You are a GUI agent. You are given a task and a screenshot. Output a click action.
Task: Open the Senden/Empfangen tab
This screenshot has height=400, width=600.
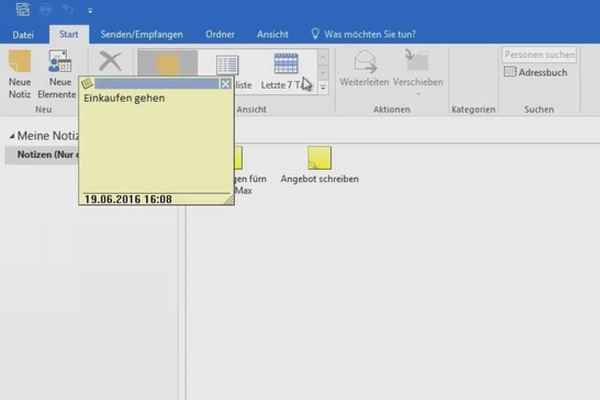(142, 34)
